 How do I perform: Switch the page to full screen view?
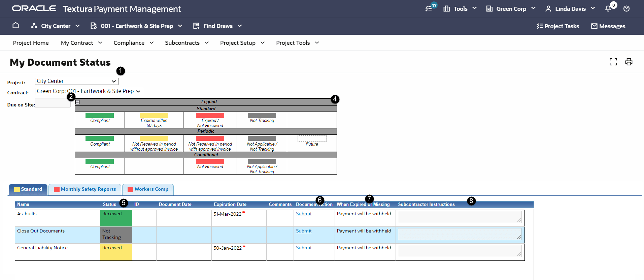(x=613, y=62)
